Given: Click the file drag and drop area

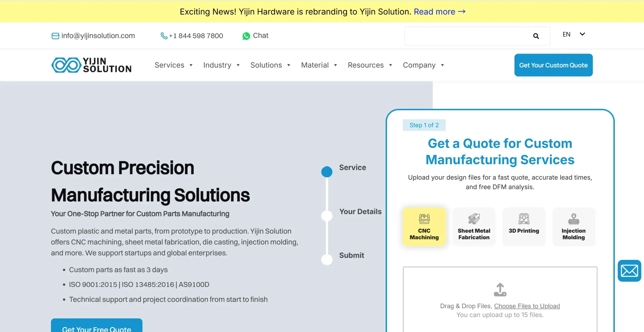Looking at the screenshot, I should (500, 299).
